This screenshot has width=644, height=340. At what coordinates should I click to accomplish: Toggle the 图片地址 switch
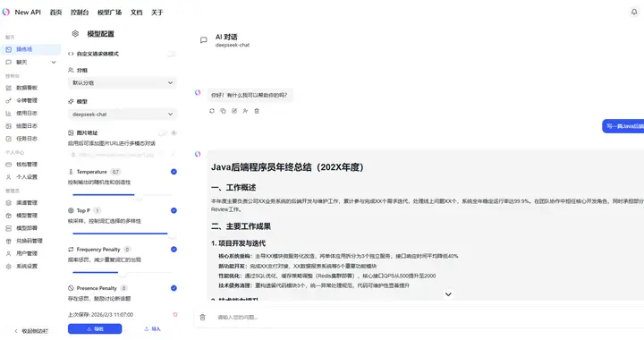click(x=162, y=132)
